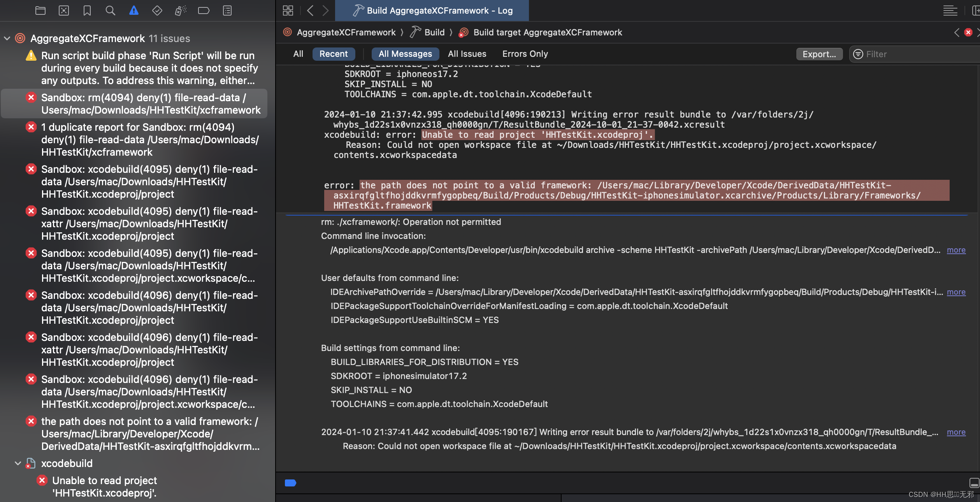Click 'SDKROOT = iphonesimulator17.2' log line
This screenshot has height=502, width=980.
click(x=399, y=376)
